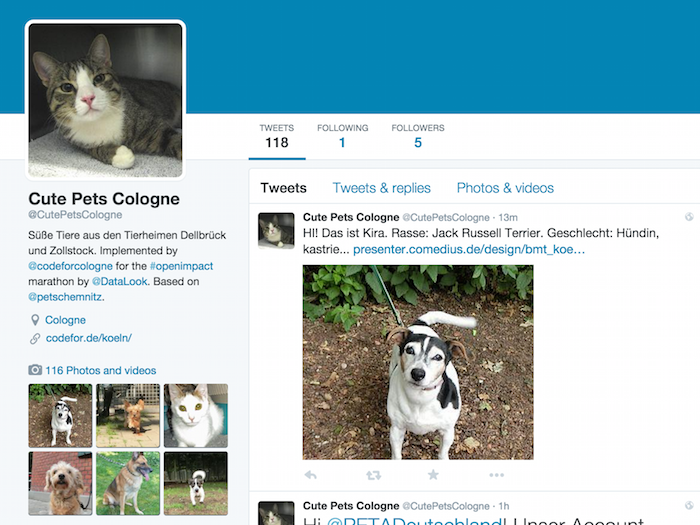
Task: Open @DataLook profile link
Action: 120,282
